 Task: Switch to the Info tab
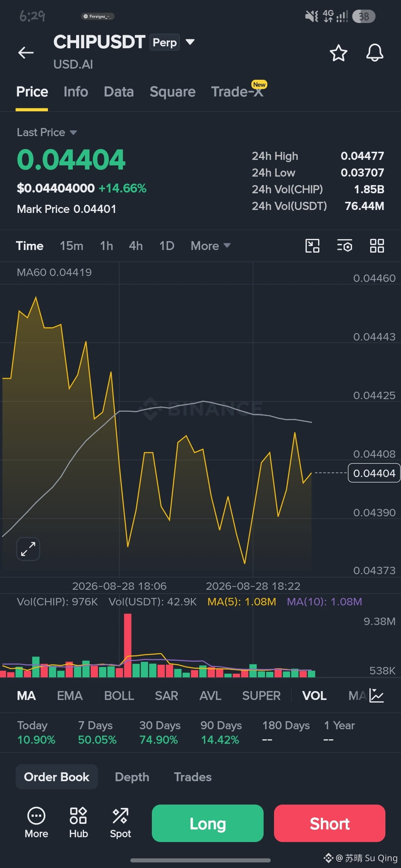click(x=76, y=92)
